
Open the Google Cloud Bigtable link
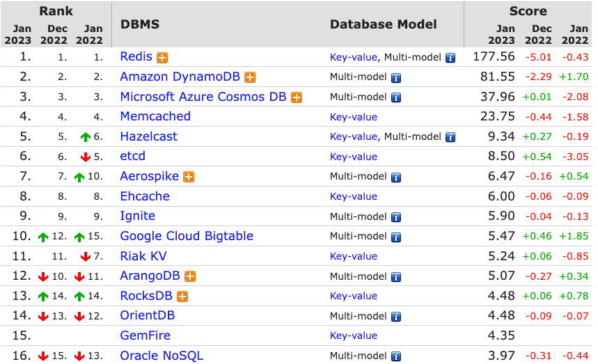[x=187, y=236]
